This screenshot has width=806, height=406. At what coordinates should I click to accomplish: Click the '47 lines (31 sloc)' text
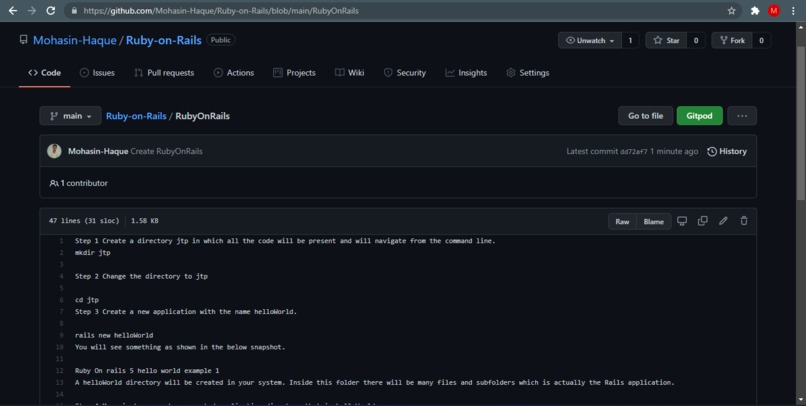[84, 221]
